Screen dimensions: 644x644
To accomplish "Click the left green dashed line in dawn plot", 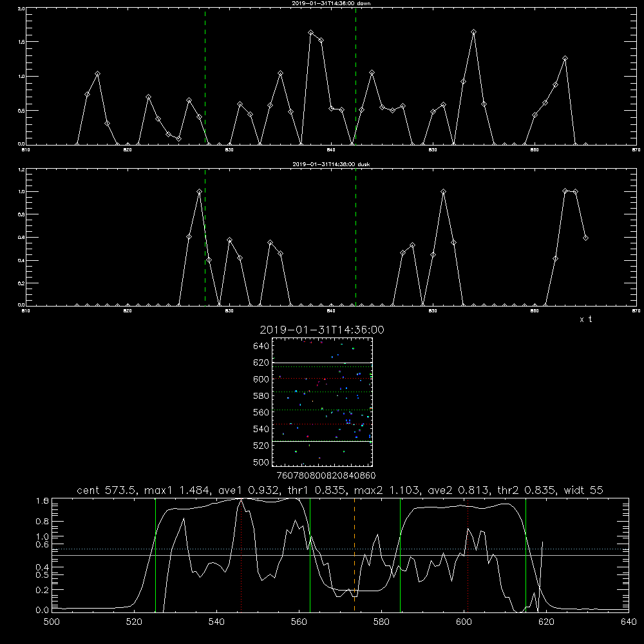I will 205,77.
